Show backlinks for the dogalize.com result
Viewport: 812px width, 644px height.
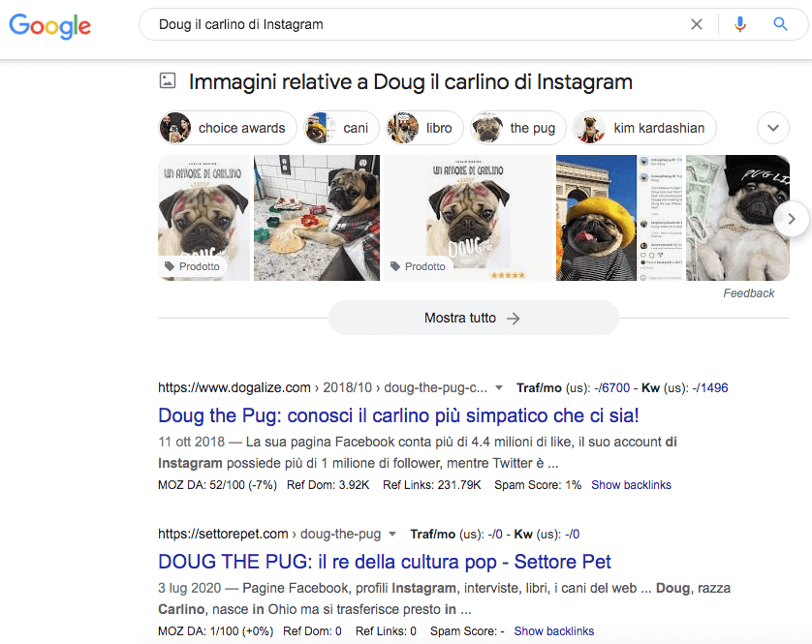pyautogui.click(x=631, y=485)
